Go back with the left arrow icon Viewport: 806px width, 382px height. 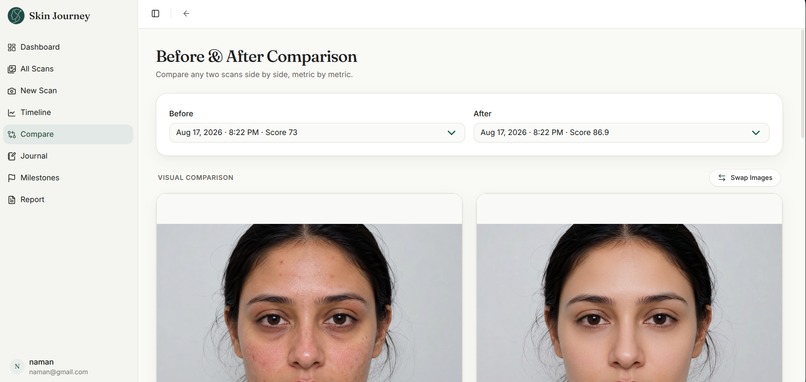coord(186,13)
